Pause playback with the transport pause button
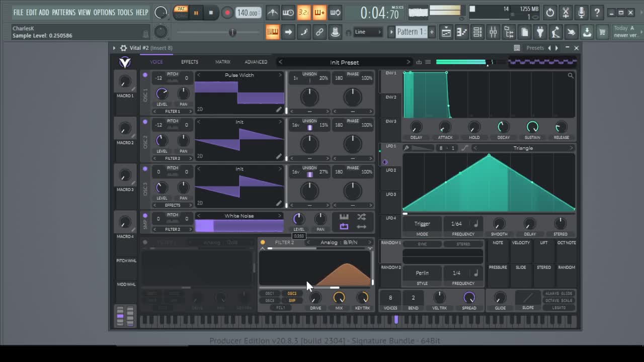 click(196, 13)
